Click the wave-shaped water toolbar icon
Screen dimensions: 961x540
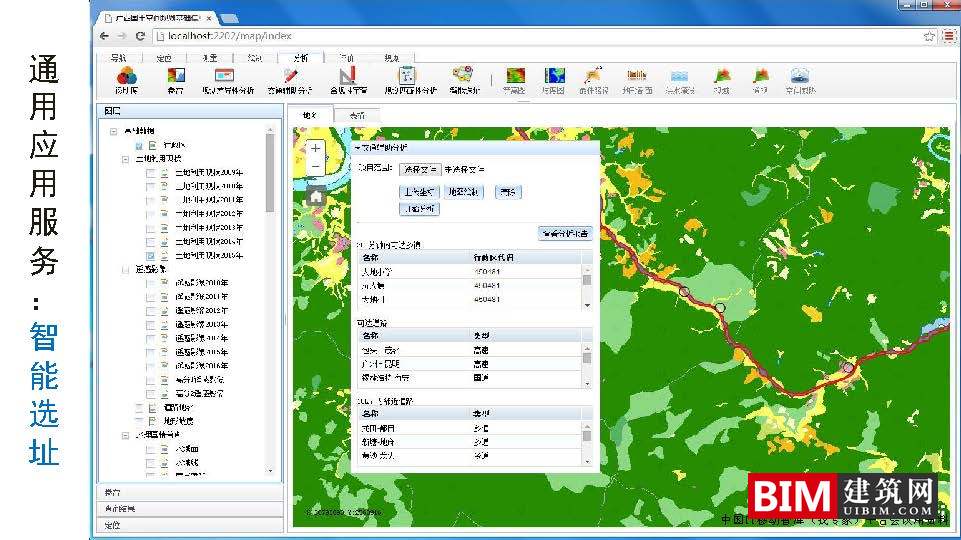click(679, 76)
